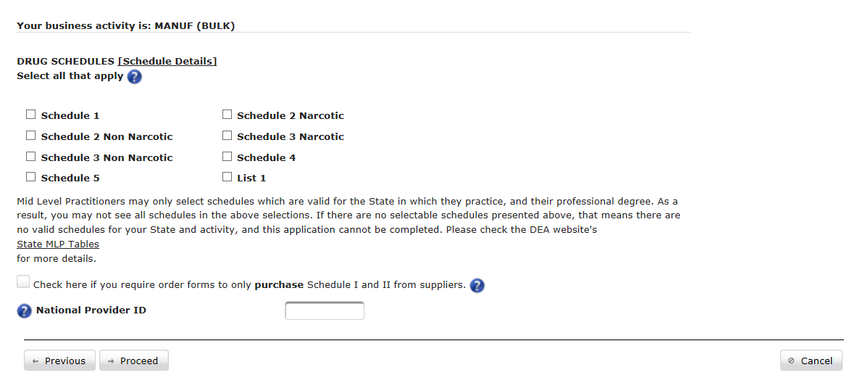Enable Schedule 2 Narcotic checkbox
Screen dimensions: 868x391
coord(228,115)
